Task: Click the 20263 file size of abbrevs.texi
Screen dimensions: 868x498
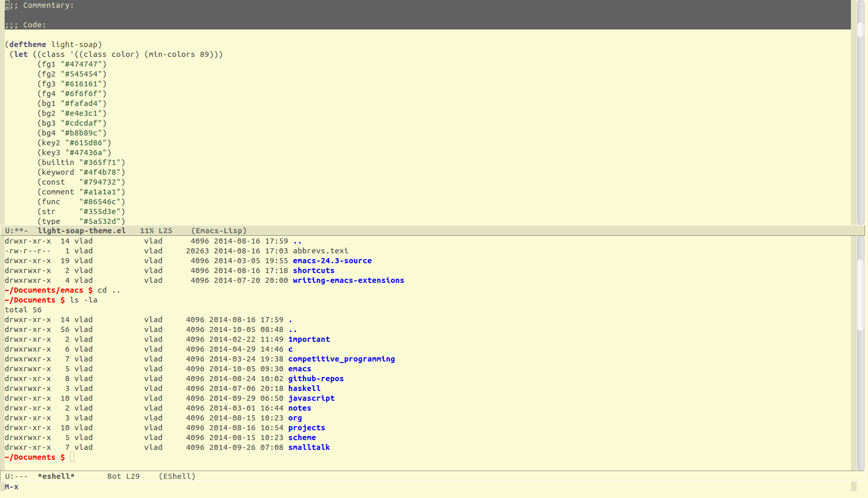Action: tap(197, 251)
